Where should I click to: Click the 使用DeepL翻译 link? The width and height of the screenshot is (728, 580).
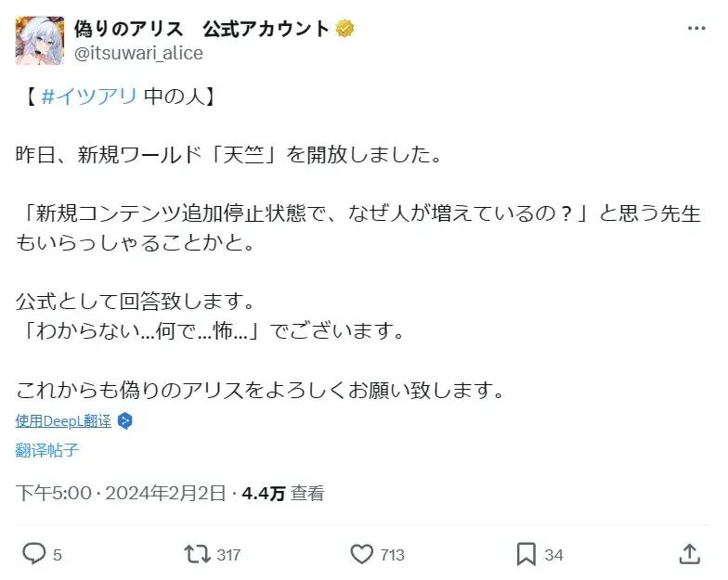(x=63, y=420)
